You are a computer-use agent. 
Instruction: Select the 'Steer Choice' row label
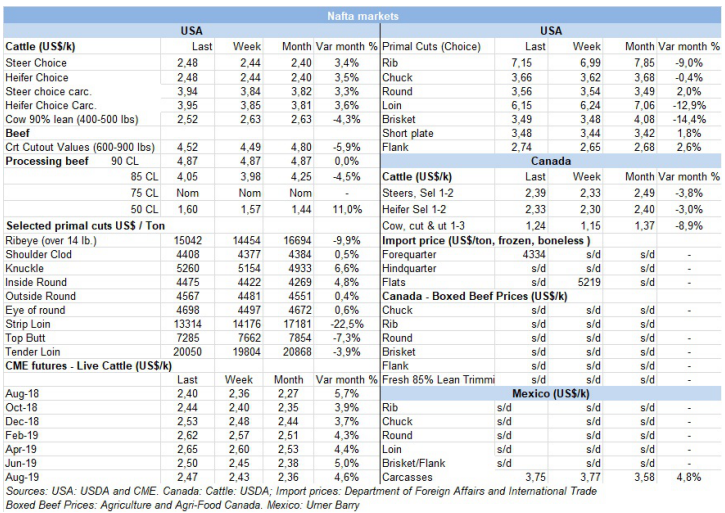[x=37, y=62]
